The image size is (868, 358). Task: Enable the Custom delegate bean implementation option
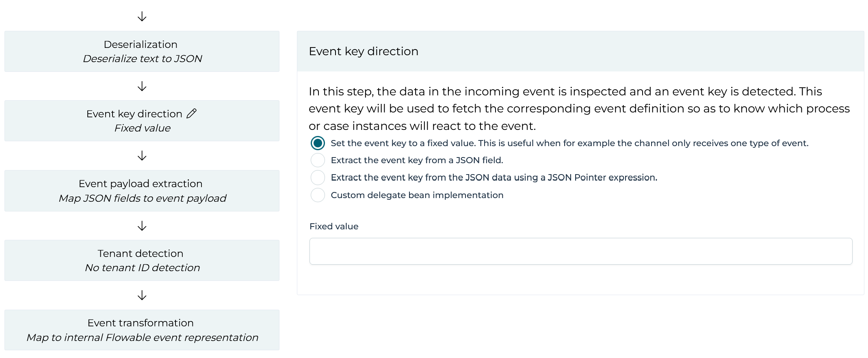pyautogui.click(x=318, y=195)
